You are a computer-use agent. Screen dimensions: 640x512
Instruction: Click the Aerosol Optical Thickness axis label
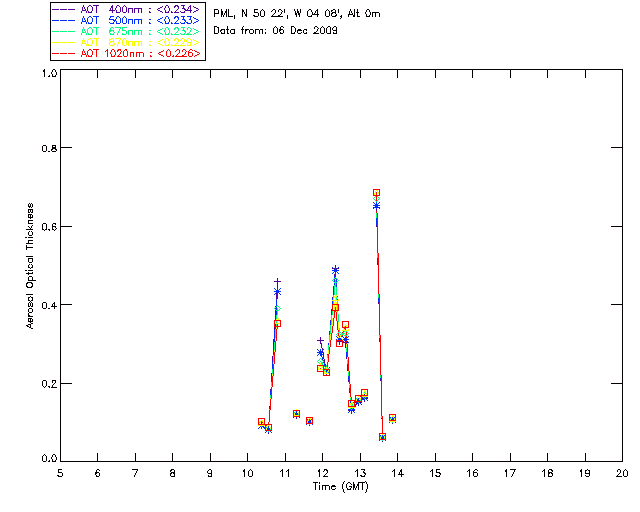click(x=30, y=266)
